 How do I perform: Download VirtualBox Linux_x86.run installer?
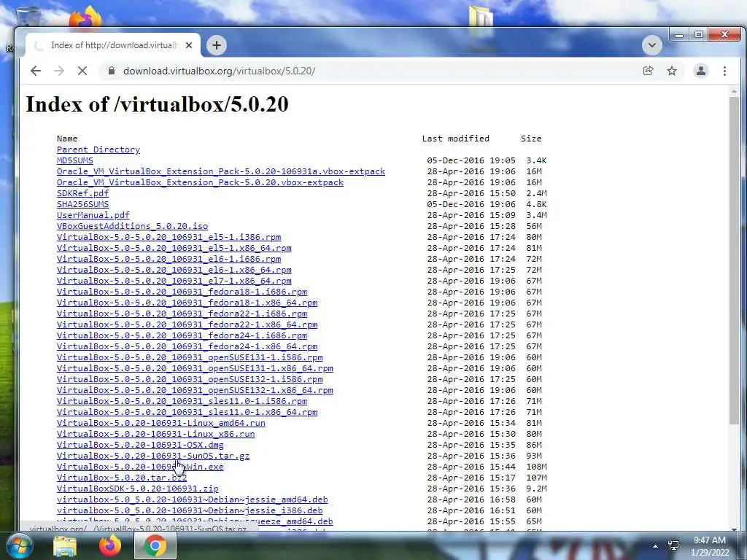[x=156, y=435]
